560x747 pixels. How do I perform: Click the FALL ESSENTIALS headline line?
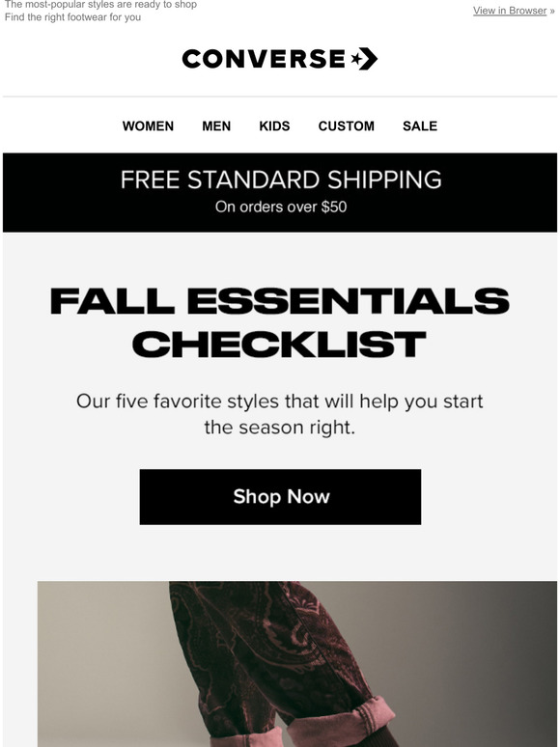pos(280,301)
